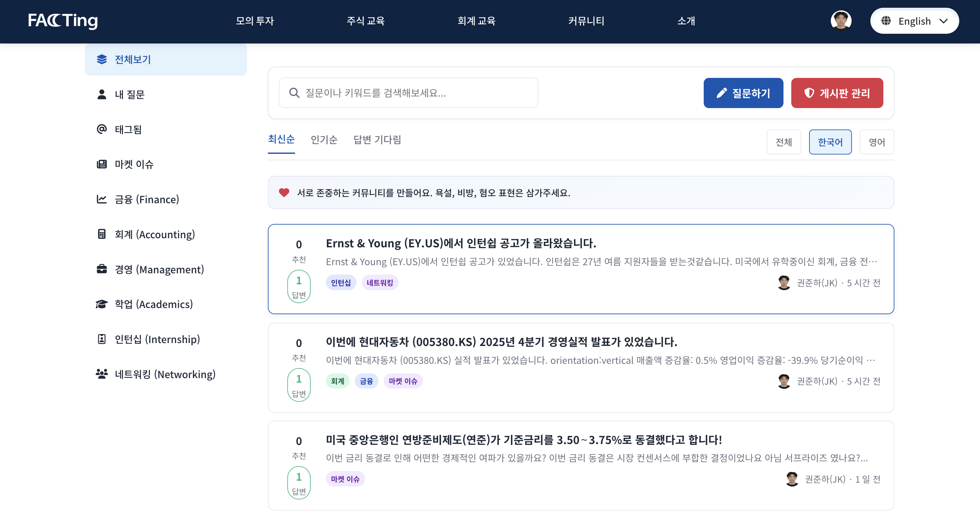Select the graduation cap icon for 학업

(102, 304)
